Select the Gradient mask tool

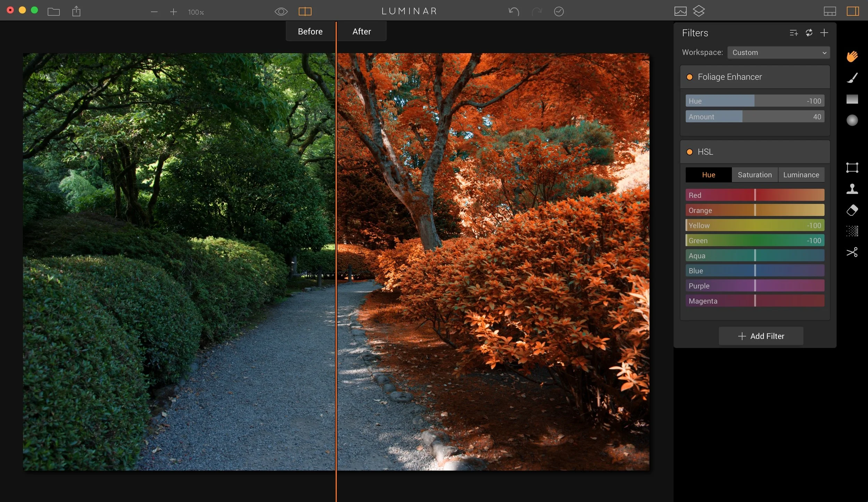(852, 99)
